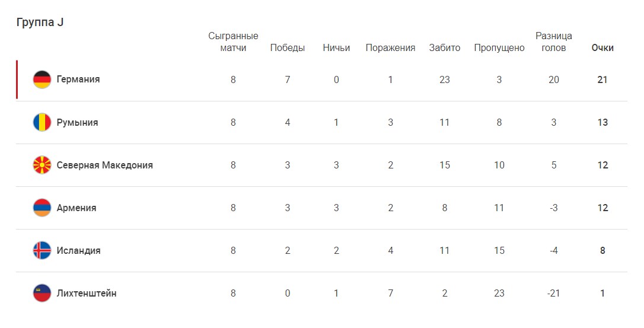Click the Iceland flag icon
The image size is (644, 328).
click(x=42, y=250)
